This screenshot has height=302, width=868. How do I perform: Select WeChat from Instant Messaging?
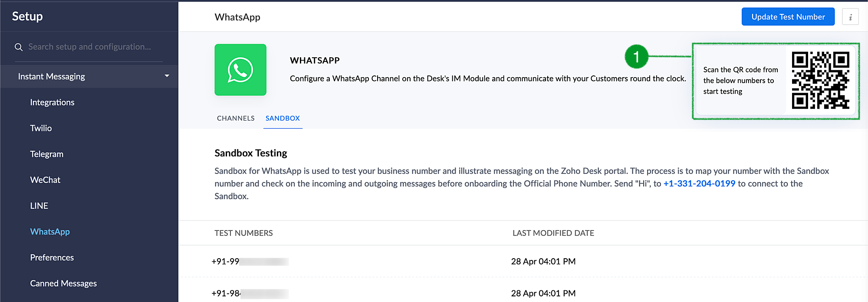[x=45, y=180]
